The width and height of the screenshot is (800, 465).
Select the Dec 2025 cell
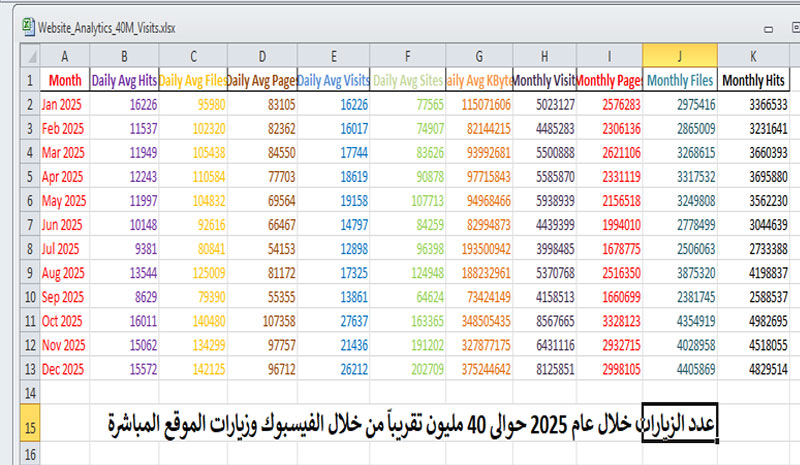point(65,367)
